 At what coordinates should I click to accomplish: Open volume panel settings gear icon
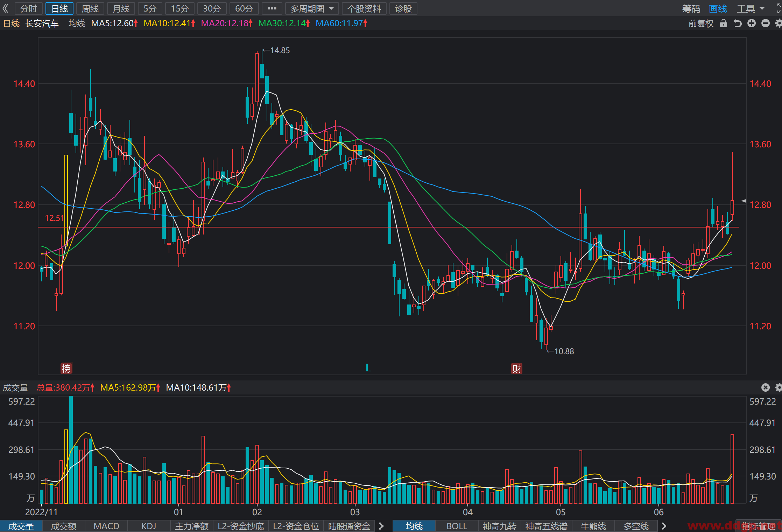coord(779,387)
